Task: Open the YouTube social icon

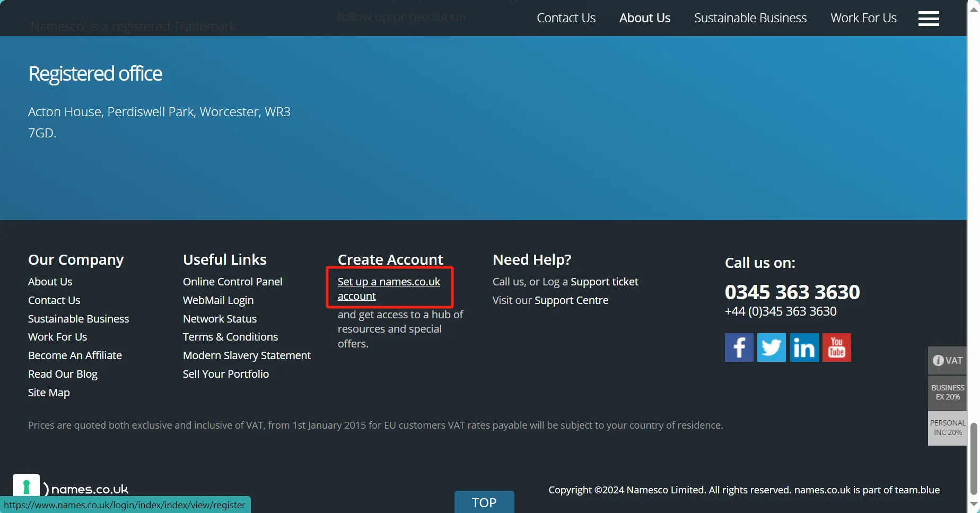Action: [837, 347]
